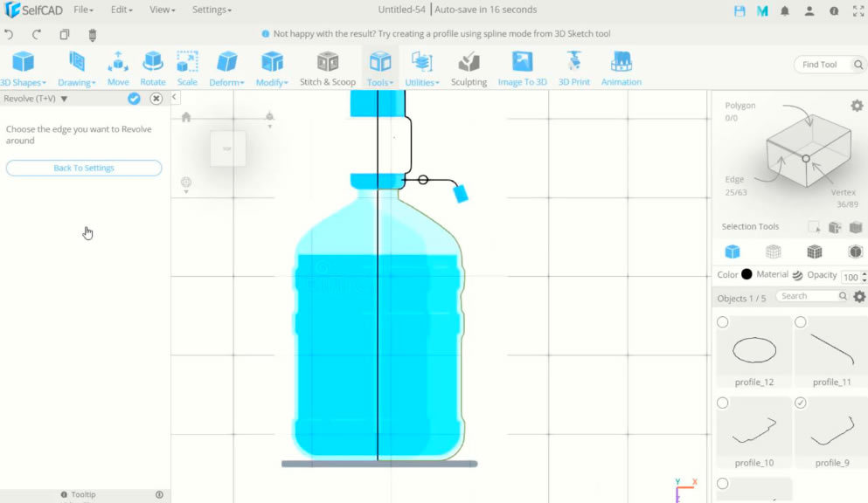Switch to solid view mode
The width and height of the screenshot is (868, 503).
pos(733,252)
